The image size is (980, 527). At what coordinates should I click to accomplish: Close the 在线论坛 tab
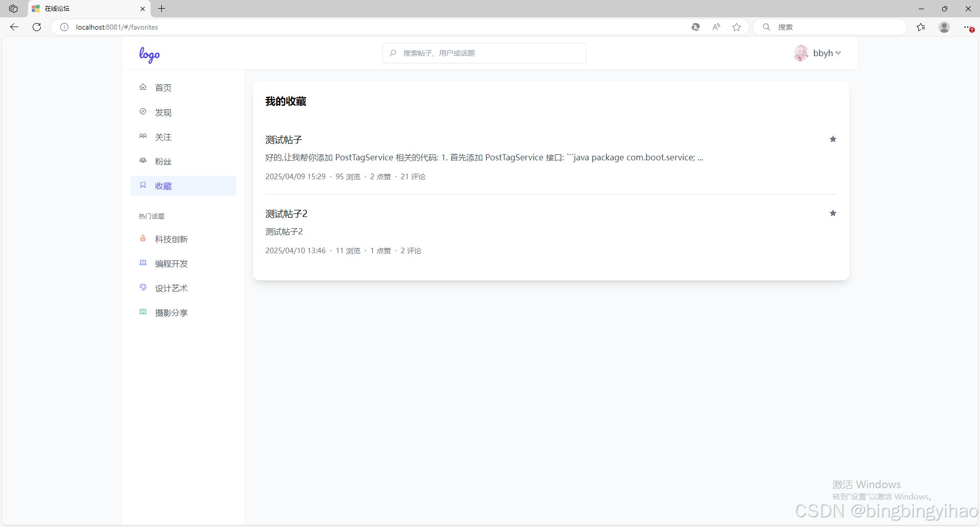142,9
